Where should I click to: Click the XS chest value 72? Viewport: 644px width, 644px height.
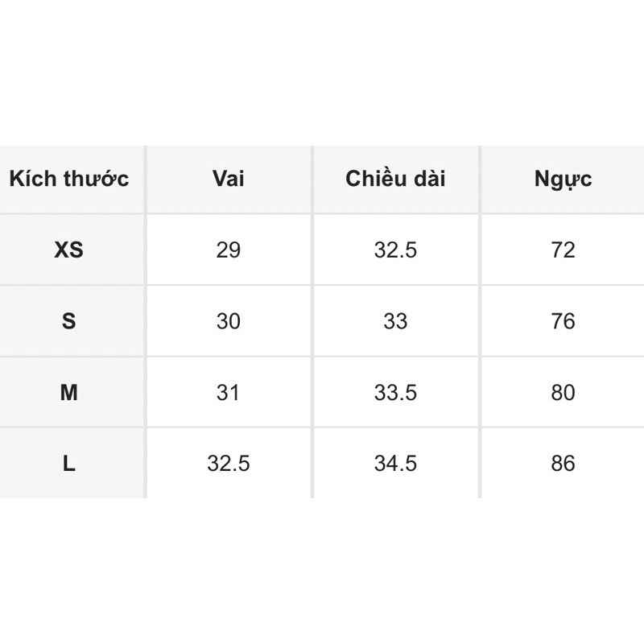click(x=563, y=250)
